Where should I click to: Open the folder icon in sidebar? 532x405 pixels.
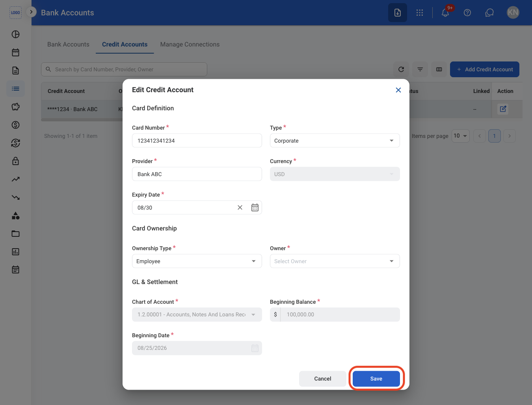15,234
